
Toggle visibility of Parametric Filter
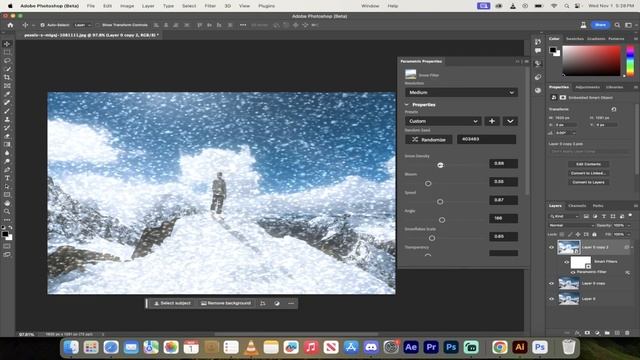(x=573, y=272)
